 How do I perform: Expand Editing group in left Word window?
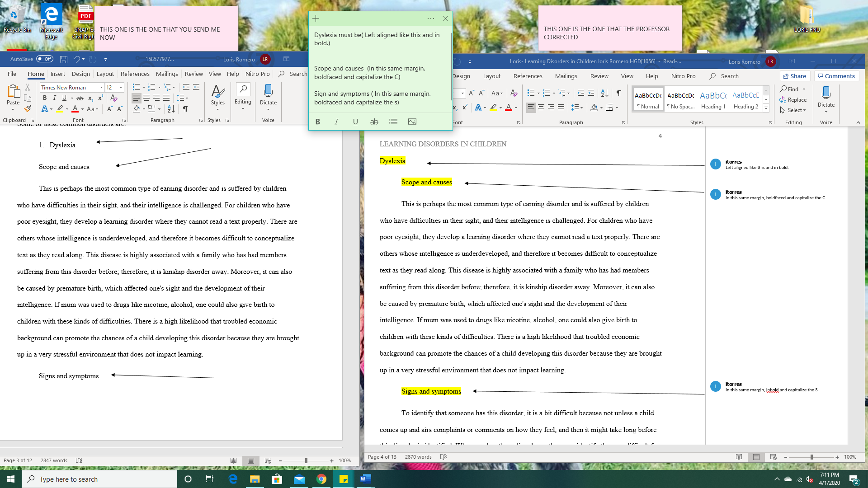[x=243, y=96]
